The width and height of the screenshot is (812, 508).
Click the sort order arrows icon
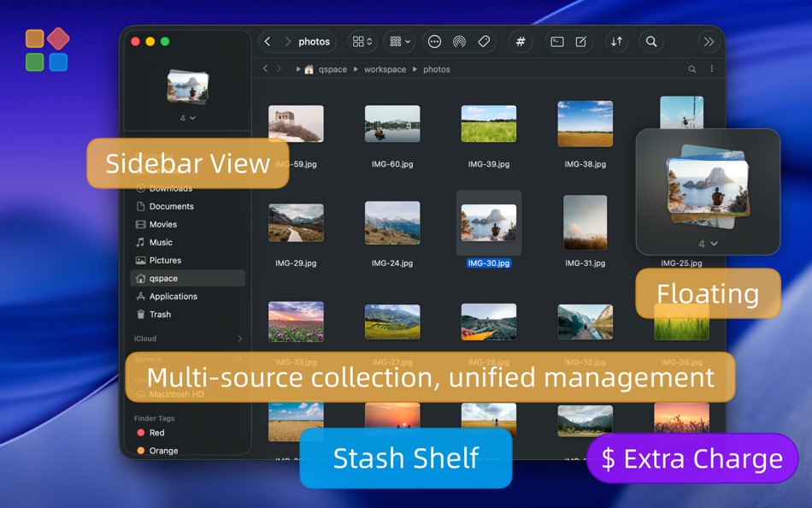point(616,41)
